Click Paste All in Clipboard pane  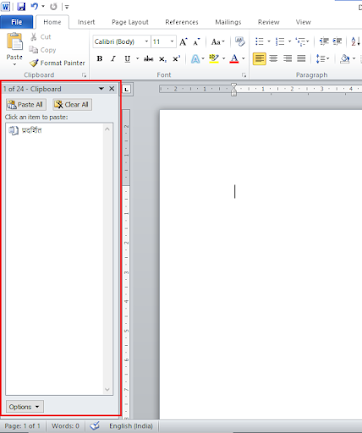pyautogui.click(x=26, y=105)
